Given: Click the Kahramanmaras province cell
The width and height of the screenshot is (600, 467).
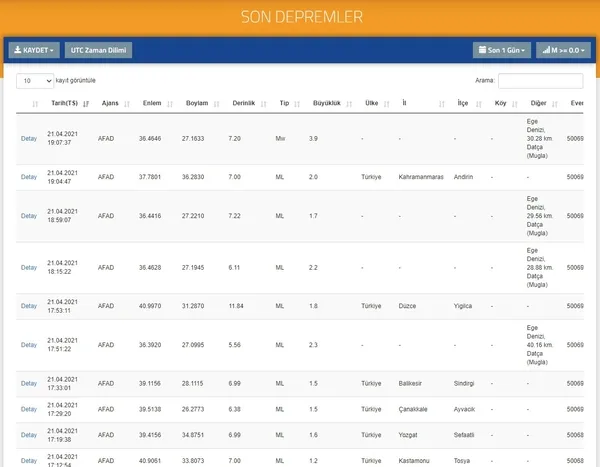Looking at the screenshot, I should [x=421, y=177].
